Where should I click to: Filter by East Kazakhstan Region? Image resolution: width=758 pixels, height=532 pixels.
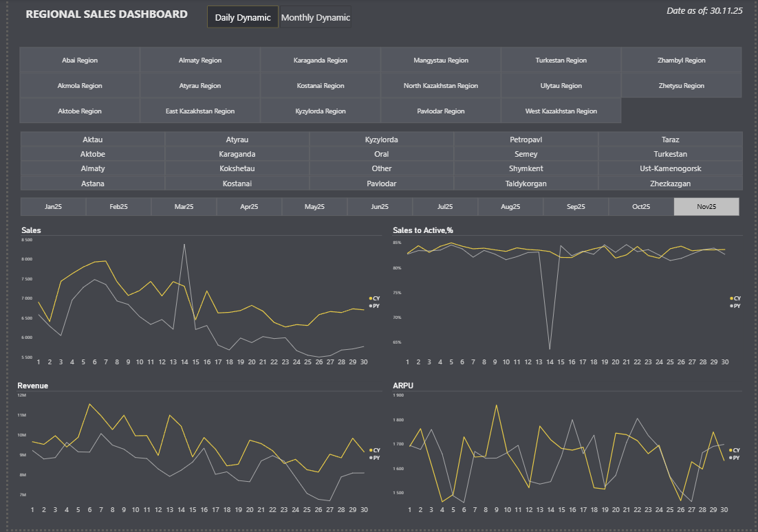pos(200,111)
